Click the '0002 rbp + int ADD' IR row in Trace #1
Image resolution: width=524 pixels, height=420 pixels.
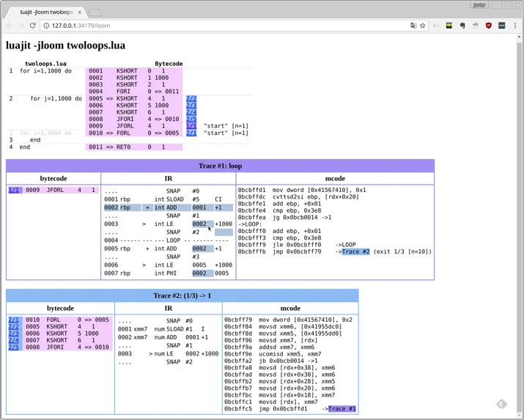(169, 207)
